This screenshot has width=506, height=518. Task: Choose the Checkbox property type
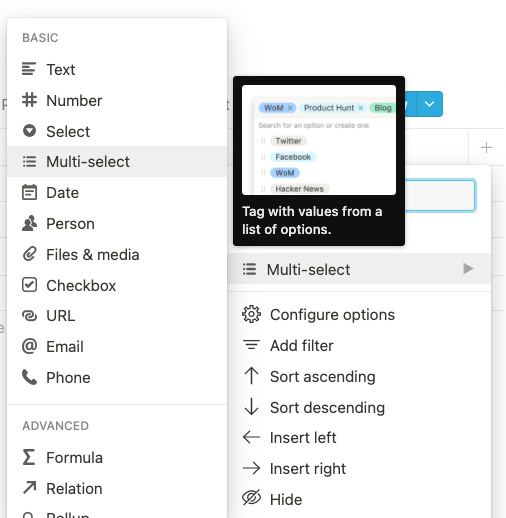tap(117, 285)
